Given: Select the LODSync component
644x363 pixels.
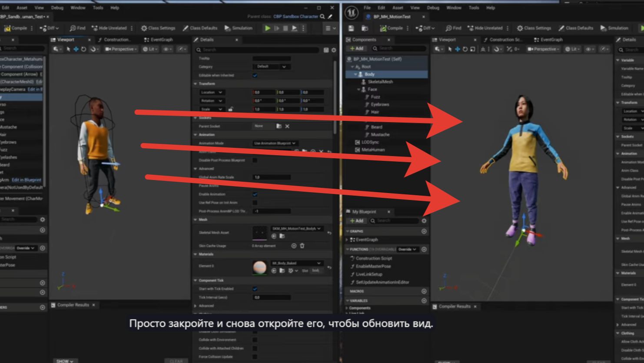Looking at the screenshot, I should (x=370, y=142).
